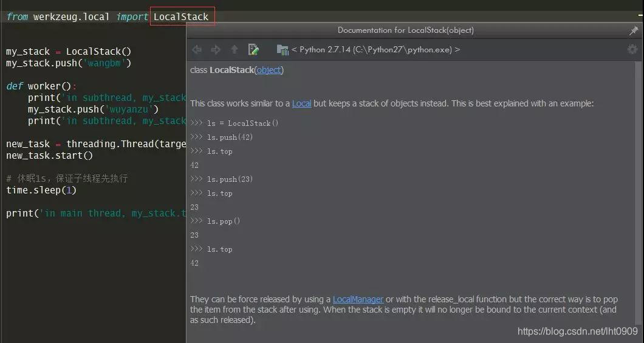Click the Up arrow in documentation toolbar
The height and width of the screenshot is (343, 644).
click(234, 50)
